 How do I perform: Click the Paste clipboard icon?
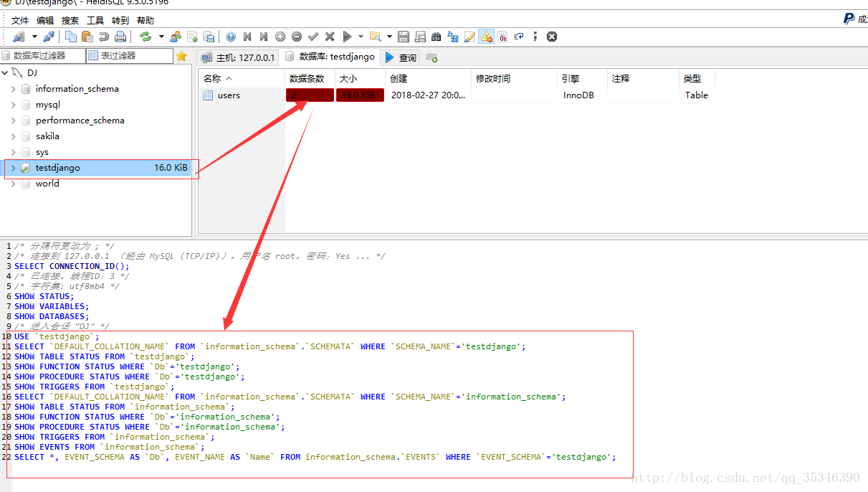pyautogui.click(x=87, y=37)
